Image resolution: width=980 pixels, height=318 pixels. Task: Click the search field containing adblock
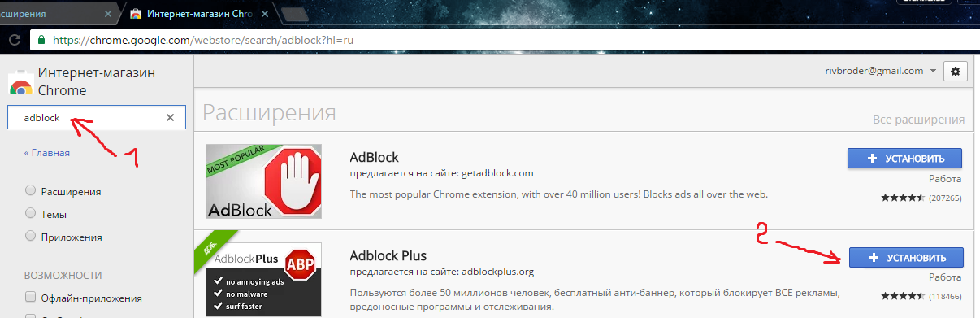97,118
